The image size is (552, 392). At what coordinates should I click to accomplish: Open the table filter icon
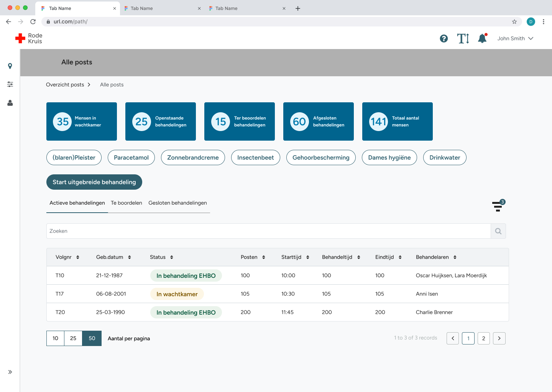(x=498, y=206)
